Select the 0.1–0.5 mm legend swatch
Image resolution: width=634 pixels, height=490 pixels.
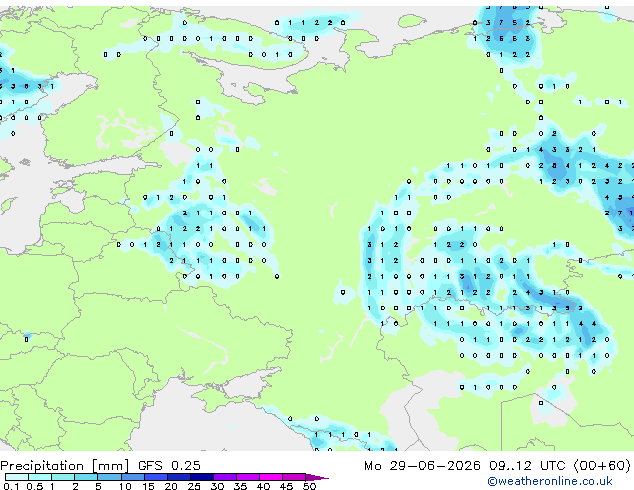[17, 477]
